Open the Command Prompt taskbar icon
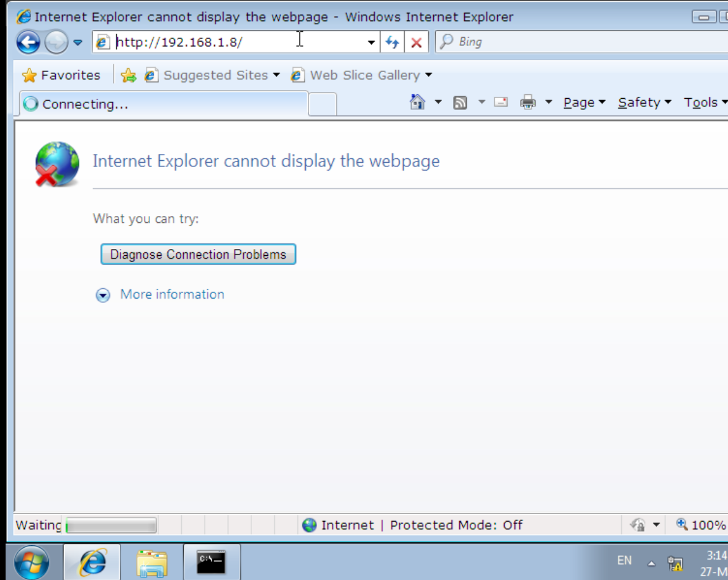This screenshot has width=728, height=580. [212, 563]
